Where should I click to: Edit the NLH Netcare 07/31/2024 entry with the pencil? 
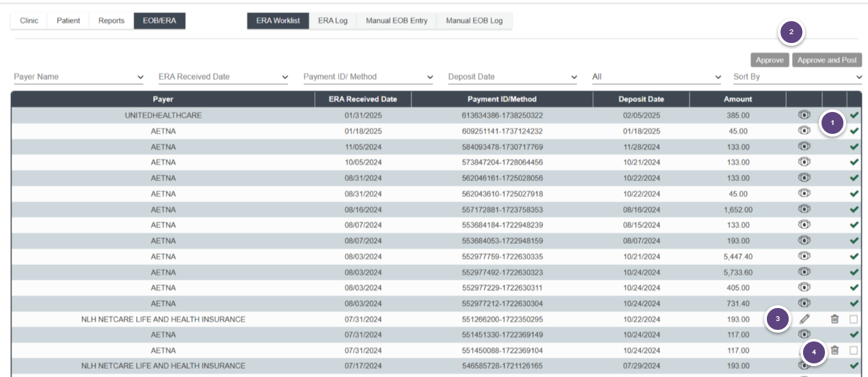click(x=804, y=319)
